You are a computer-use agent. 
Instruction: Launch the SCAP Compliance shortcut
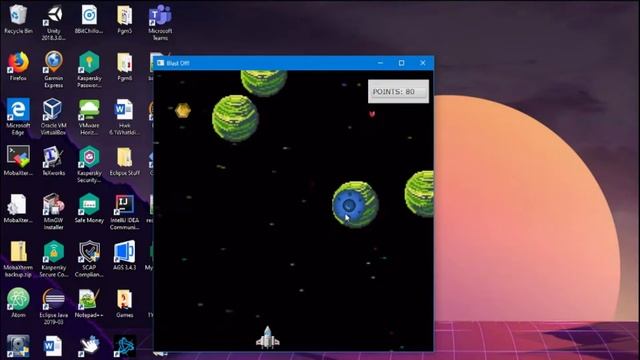pos(89,259)
